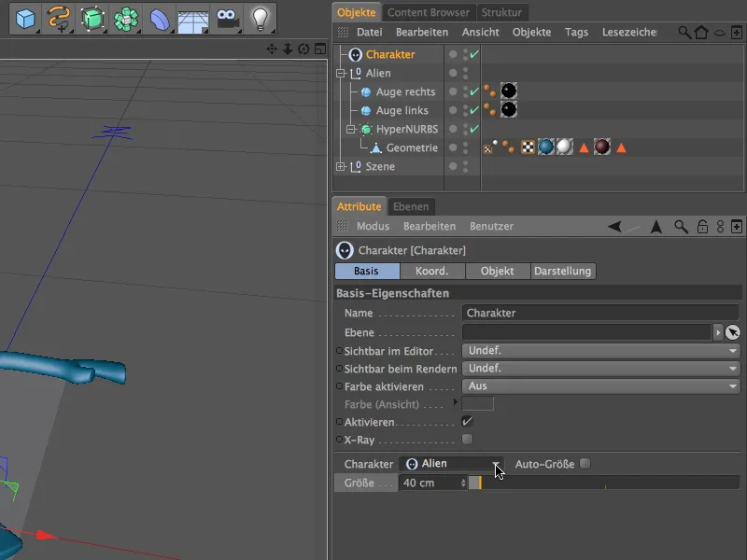Click the Attribute Manager new panel icon
This screenshot has height=560, width=747.
pos(737,227)
